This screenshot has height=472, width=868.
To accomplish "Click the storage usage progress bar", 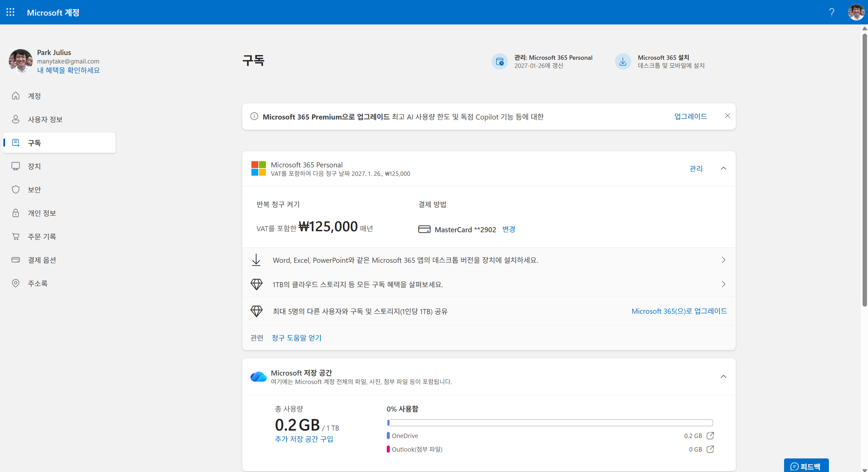I will (550, 423).
